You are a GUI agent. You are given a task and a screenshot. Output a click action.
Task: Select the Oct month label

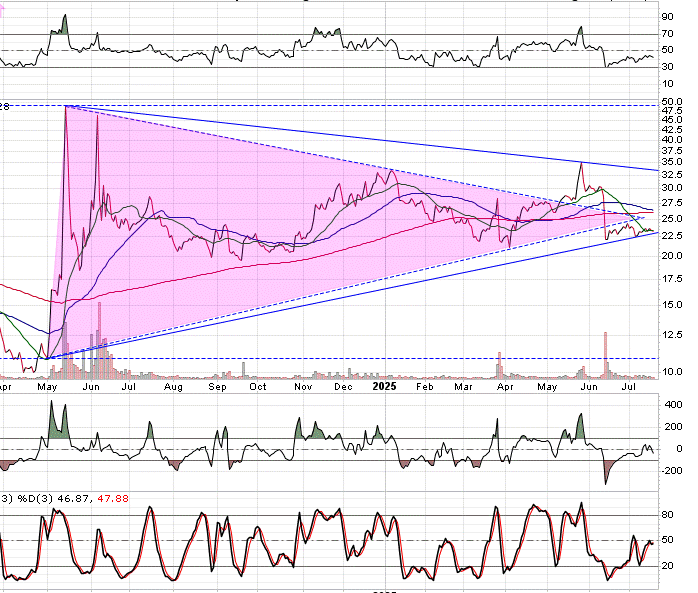(x=258, y=387)
